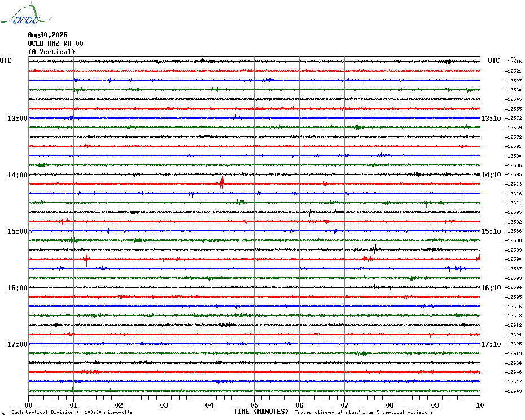Click the DC value -19649
Viewport: 525px width, 420px height.
513,391
